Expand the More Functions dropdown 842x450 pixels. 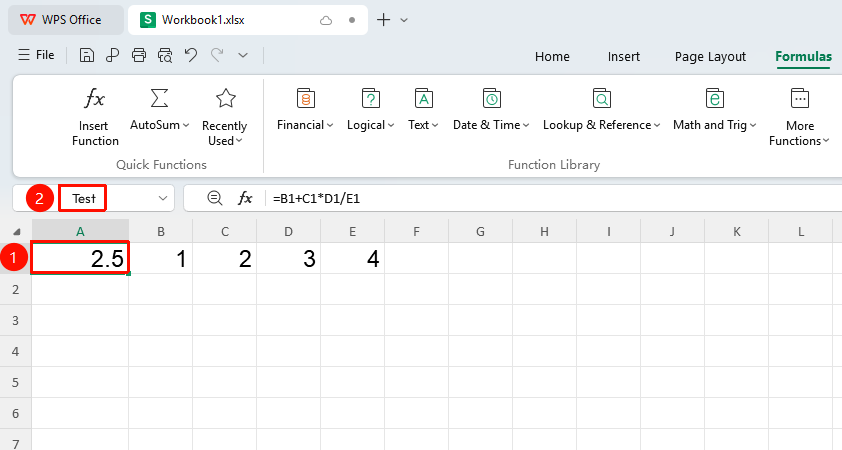(x=799, y=117)
